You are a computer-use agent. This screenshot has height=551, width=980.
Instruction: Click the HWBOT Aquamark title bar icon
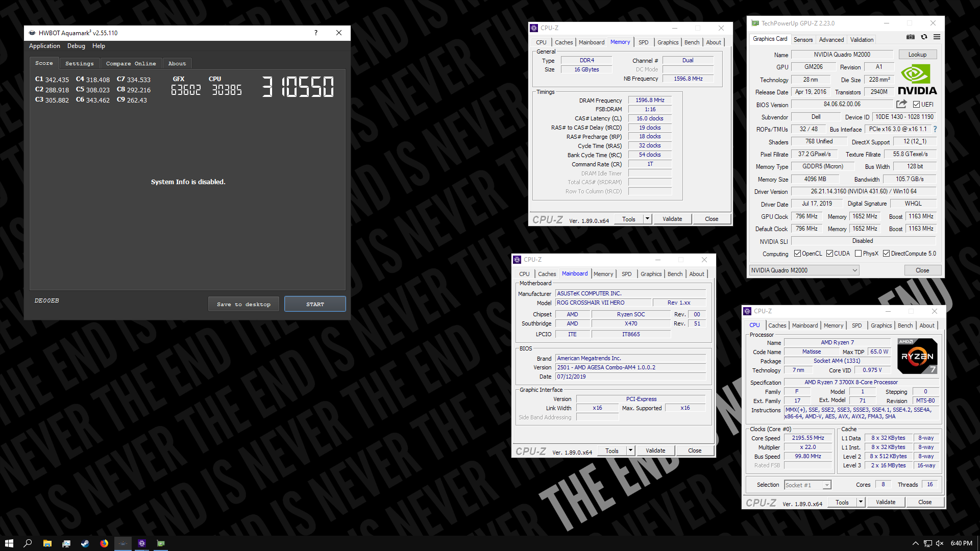(x=32, y=33)
